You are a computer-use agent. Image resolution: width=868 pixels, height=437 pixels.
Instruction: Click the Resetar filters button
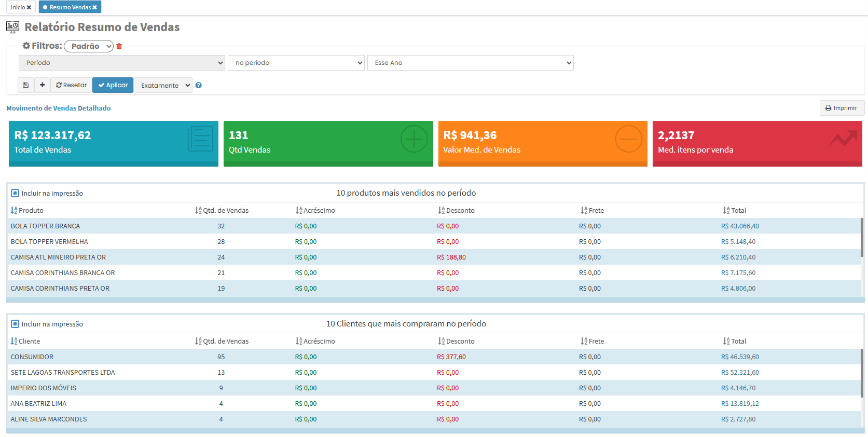[72, 85]
